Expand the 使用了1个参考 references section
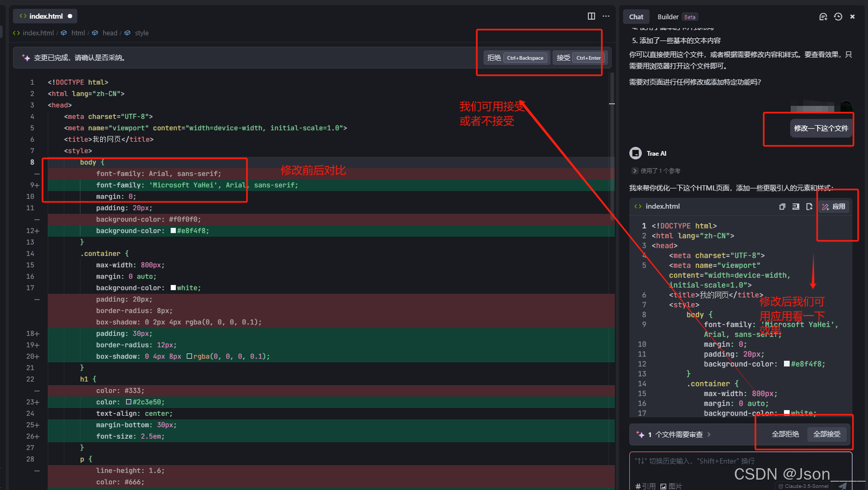868x490 pixels. coord(656,171)
